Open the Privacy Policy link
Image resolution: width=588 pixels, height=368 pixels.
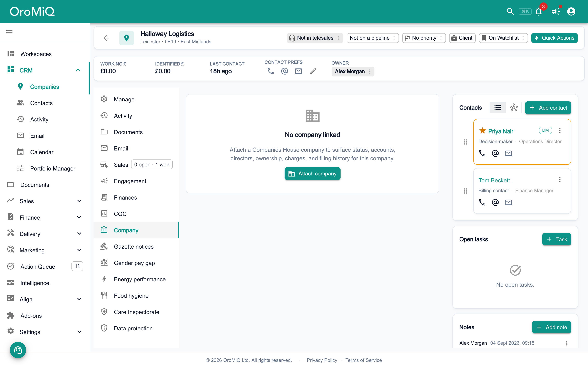(x=322, y=360)
